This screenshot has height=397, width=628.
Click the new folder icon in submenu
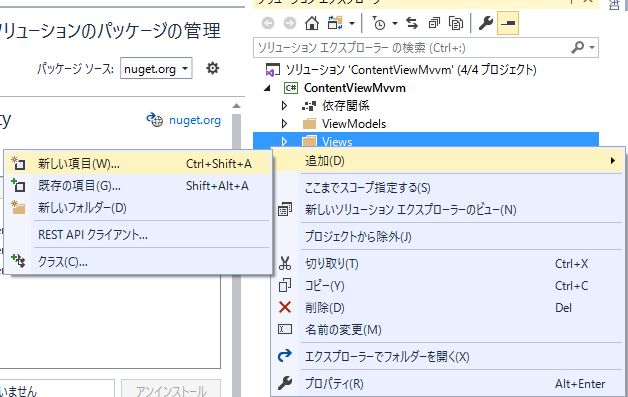(18, 207)
